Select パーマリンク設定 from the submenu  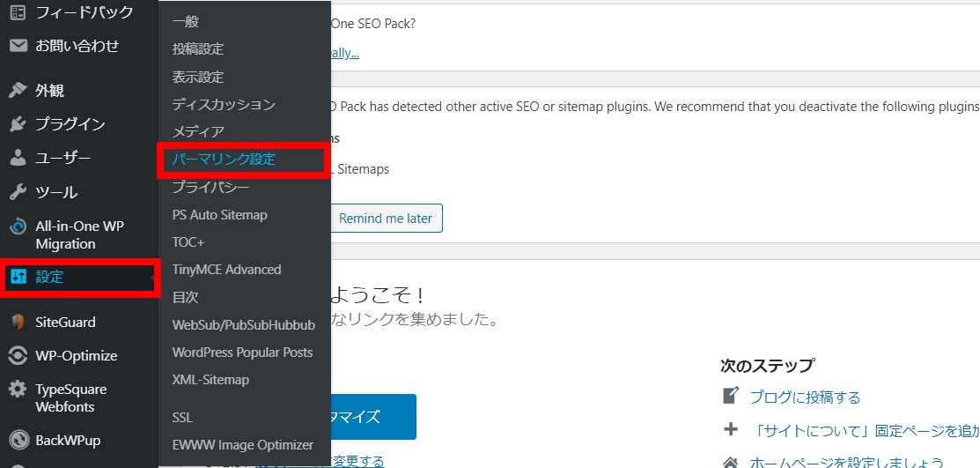click(x=224, y=160)
